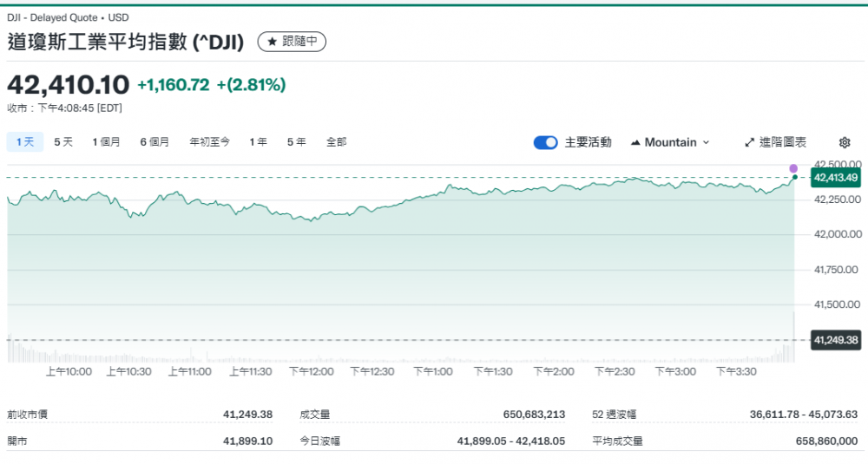This screenshot has width=868, height=464.
Task: Select the 1天 time range tab
Action: [25, 141]
